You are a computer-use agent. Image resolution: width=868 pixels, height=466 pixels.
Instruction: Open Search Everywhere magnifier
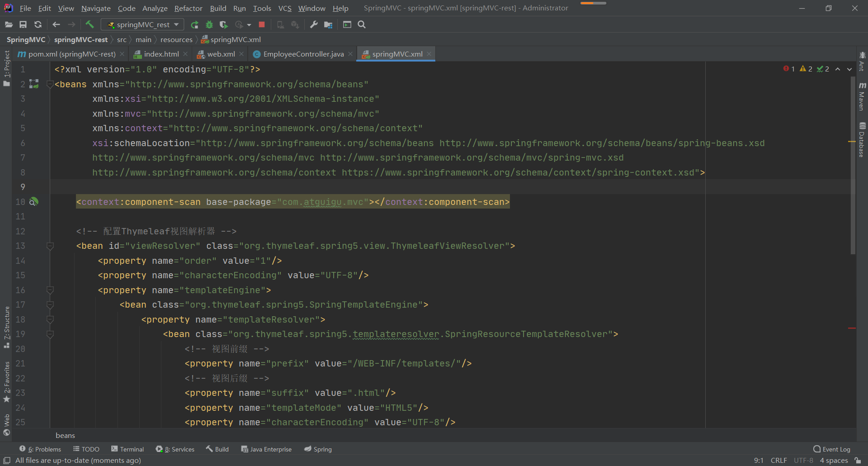click(x=361, y=24)
